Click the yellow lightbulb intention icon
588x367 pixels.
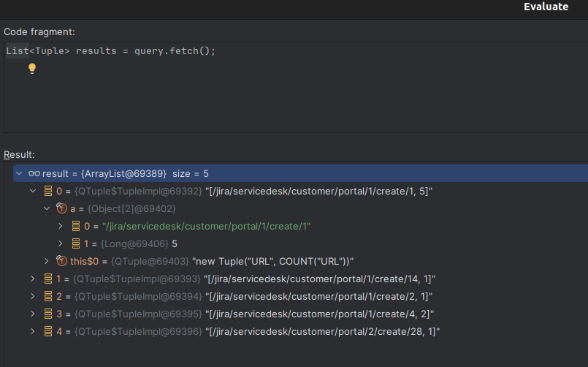tap(32, 68)
